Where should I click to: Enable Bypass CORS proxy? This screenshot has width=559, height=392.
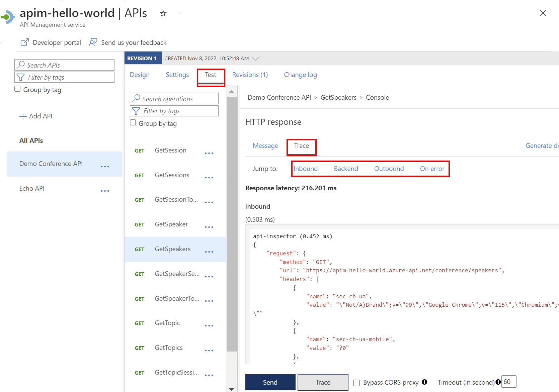[356, 382]
